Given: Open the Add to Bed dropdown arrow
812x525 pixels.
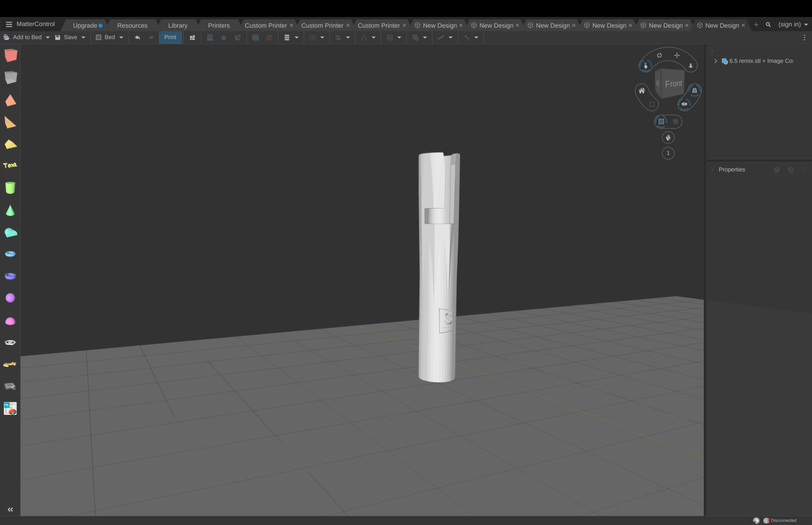Looking at the screenshot, I should 48,38.
